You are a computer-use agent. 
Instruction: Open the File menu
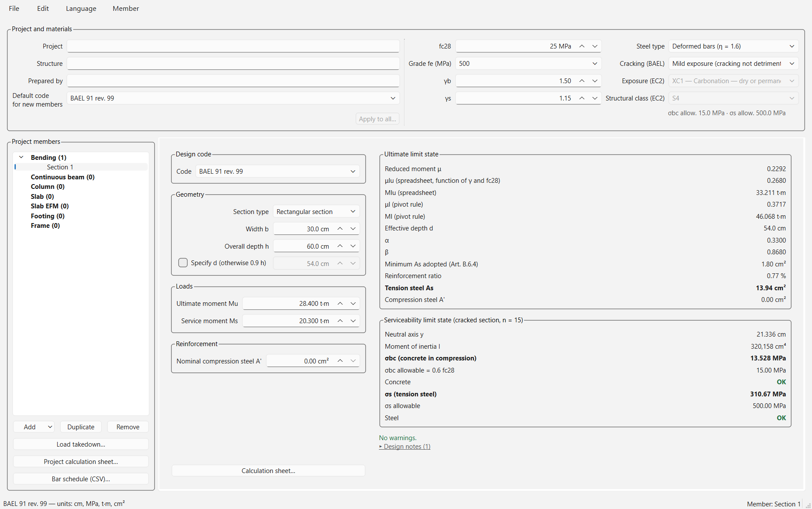click(14, 9)
